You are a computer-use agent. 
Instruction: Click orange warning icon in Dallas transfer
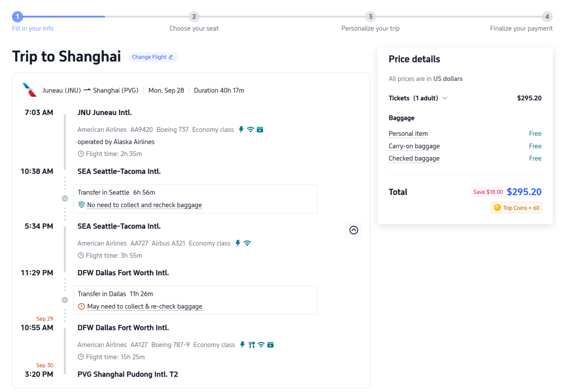[82, 306]
